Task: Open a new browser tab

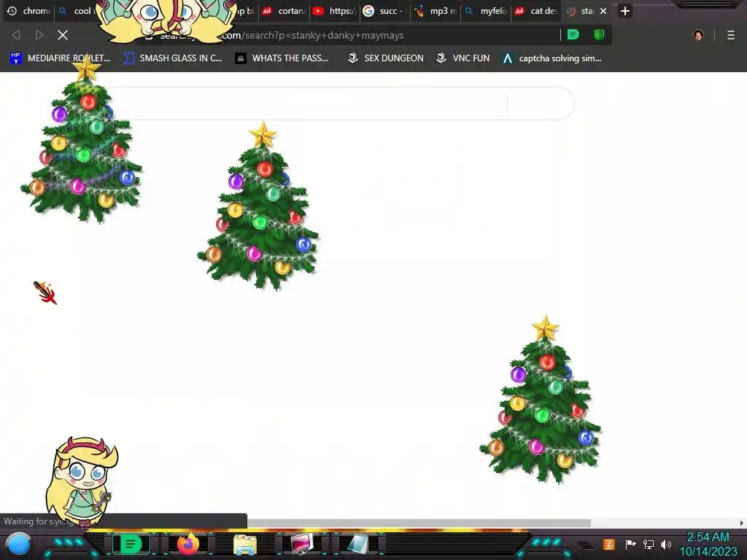Action: [x=625, y=11]
